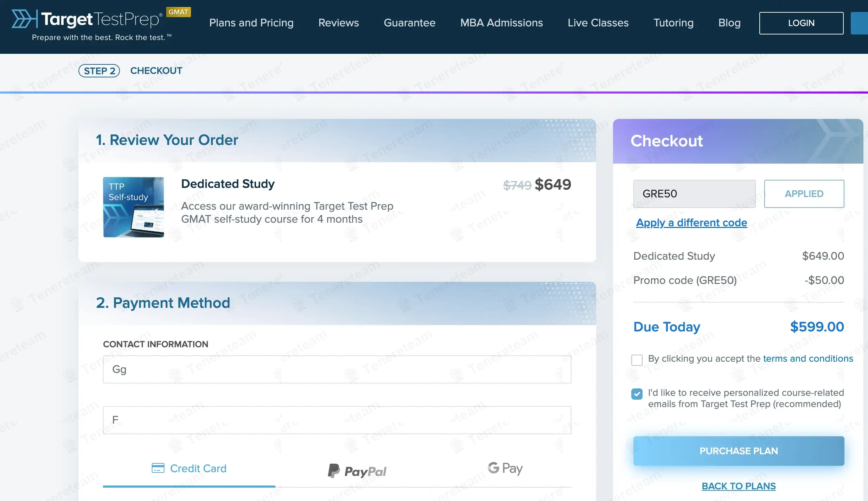This screenshot has width=868, height=501.
Task: Click the PURCHASE PLAN button
Action: click(x=739, y=451)
